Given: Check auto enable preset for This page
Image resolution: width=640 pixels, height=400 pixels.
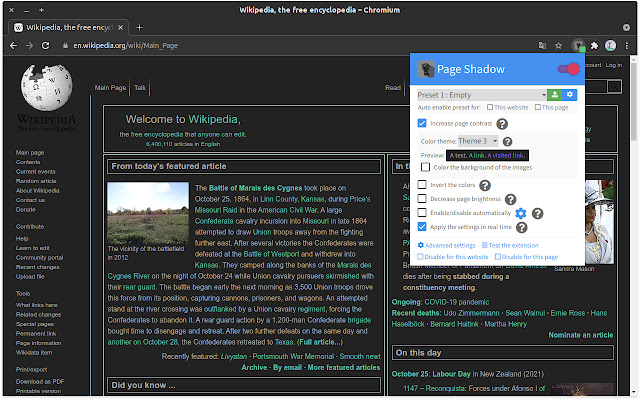Looking at the screenshot, I should point(538,107).
